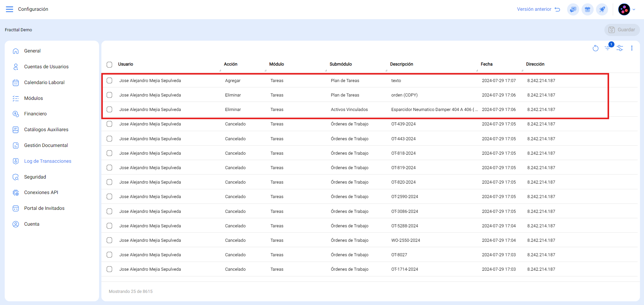The image size is (644, 305).
Task: Sort by the Fecha column header
Action: [487, 64]
